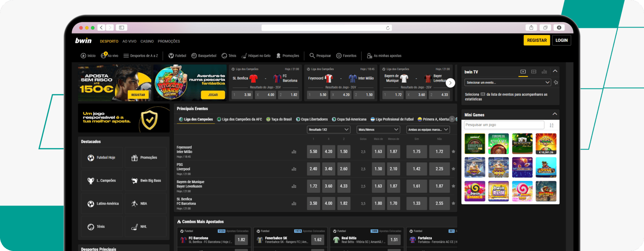The height and width of the screenshot is (251, 644).
Task: Open Futebol Hoje tile in Destacados
Action: [102, 158]
